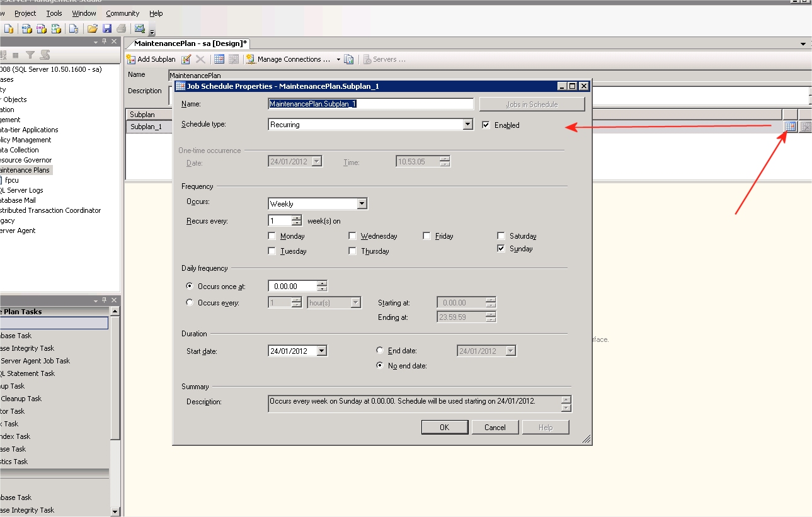Viewport: 812px width, 517px height.
Task: Select the fpcu maintenance plan node
Action: (12, 180)
